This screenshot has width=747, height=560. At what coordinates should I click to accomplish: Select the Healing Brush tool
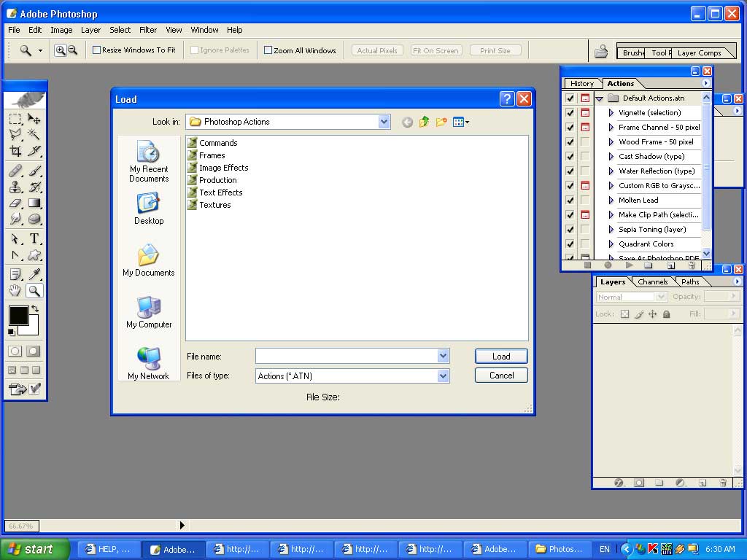15,171
